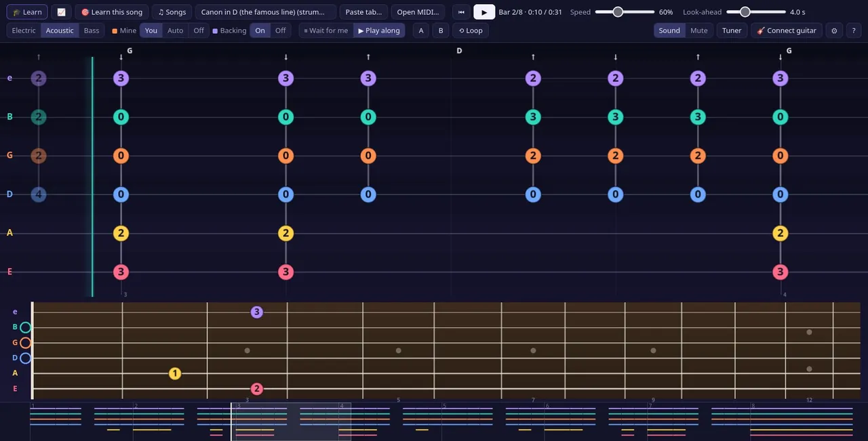
Task: Click the highlighted region in the song overview timeline
Action: [x=291, y=421]
